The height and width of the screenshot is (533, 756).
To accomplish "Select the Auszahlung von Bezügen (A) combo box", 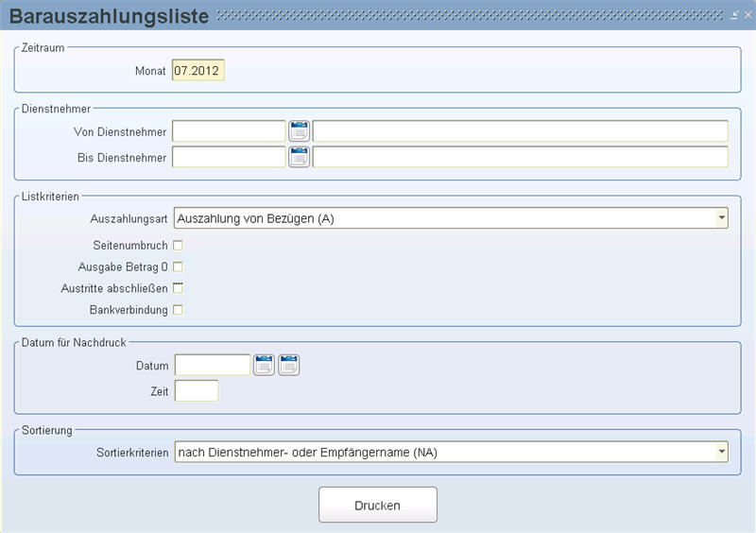I will coord(451,218).
